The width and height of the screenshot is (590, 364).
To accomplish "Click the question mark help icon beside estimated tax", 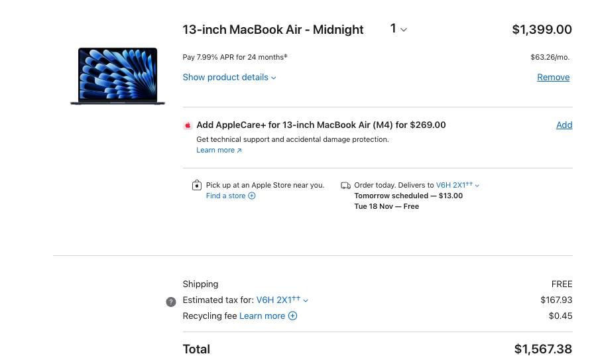I will (171, 302).
